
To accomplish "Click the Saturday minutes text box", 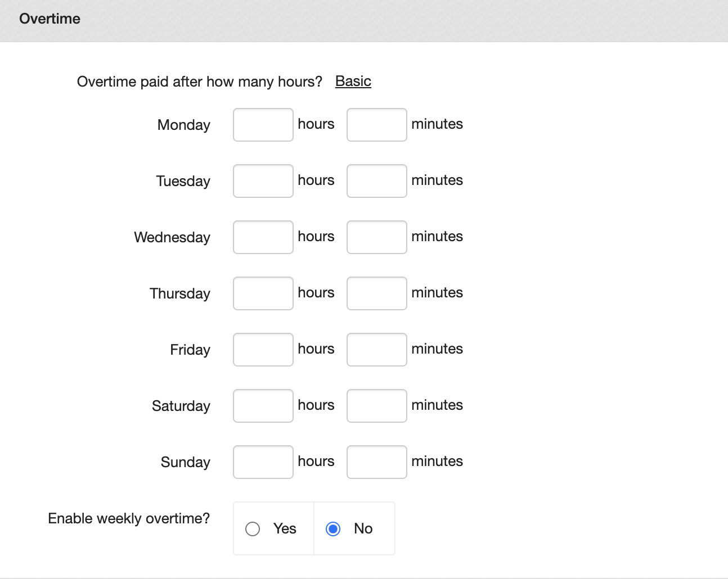I will click(376, 406).
